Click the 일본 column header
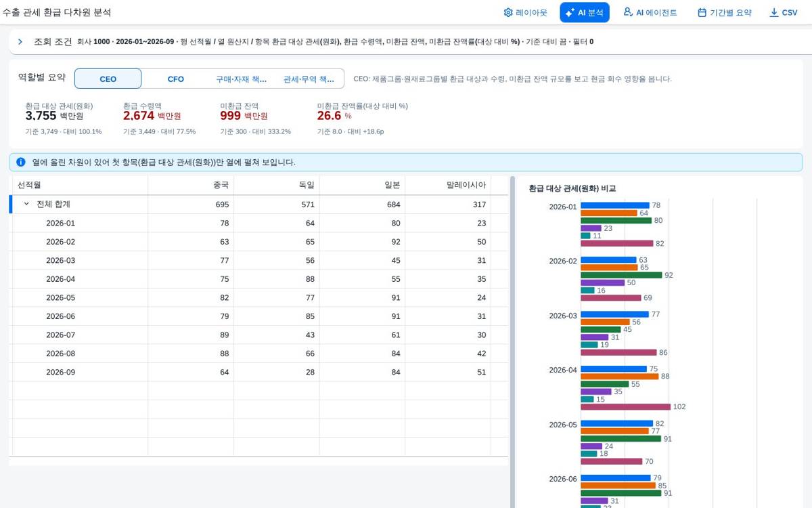The image size is (812, 508). tap(362, 185)
